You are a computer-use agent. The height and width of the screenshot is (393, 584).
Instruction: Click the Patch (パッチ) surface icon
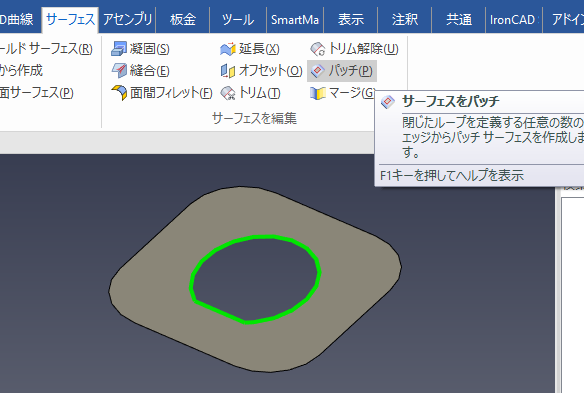(x=318, y=71)
